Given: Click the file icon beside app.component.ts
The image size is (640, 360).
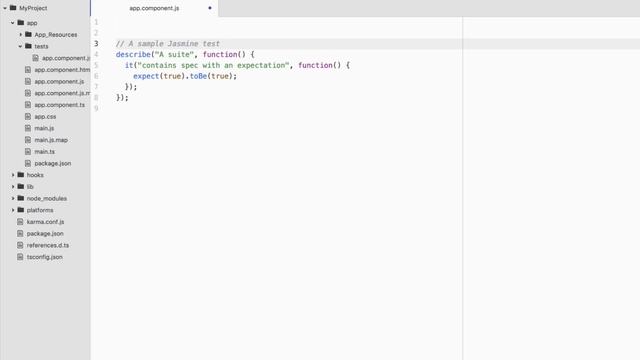Looking at the screenshot, I should (28, 105).
